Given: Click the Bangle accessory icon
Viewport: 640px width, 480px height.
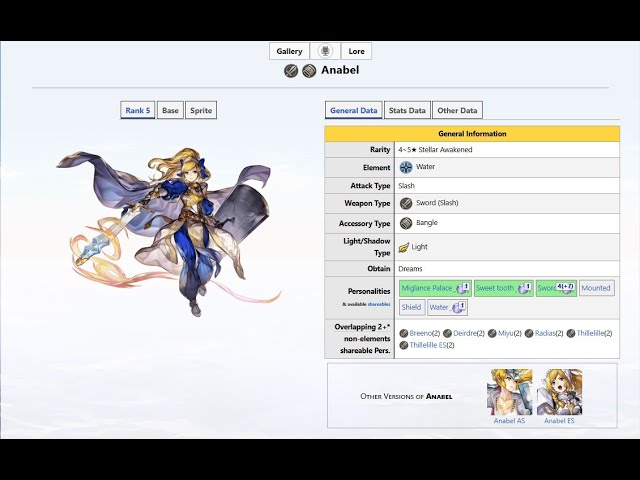Looking at the screenshot, I should click(x=406, y=223).
